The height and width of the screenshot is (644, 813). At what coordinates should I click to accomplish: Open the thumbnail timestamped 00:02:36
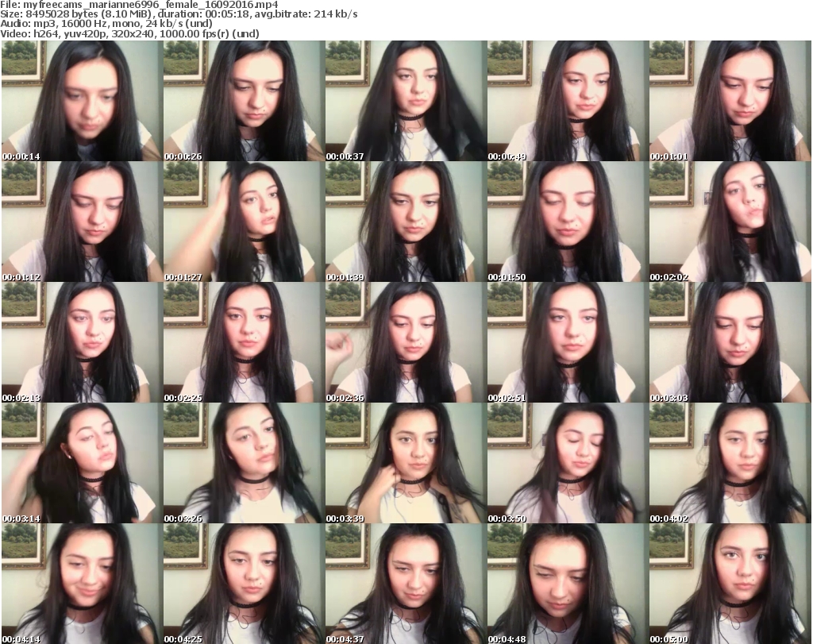point(406,342)
